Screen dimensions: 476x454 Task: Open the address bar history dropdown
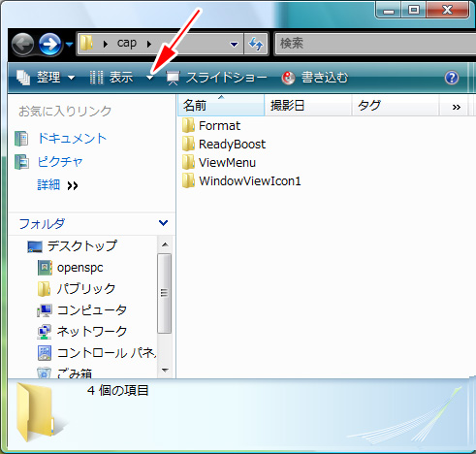pyautogui.click(x=234, y=44)
